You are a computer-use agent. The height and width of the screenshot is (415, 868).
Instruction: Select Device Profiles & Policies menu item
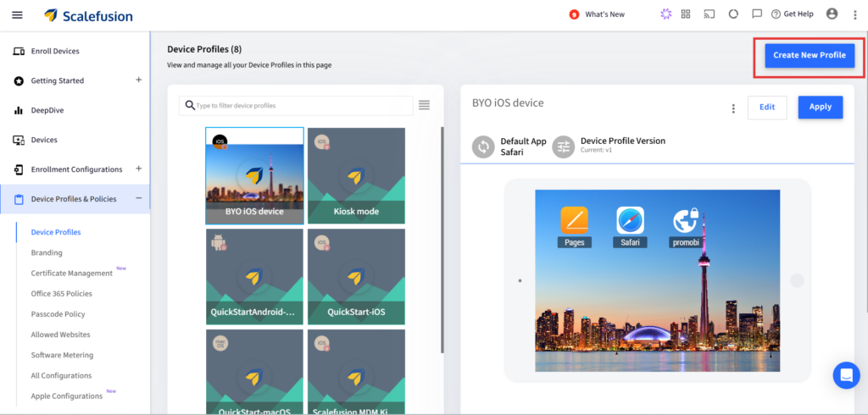pos(74,199)
